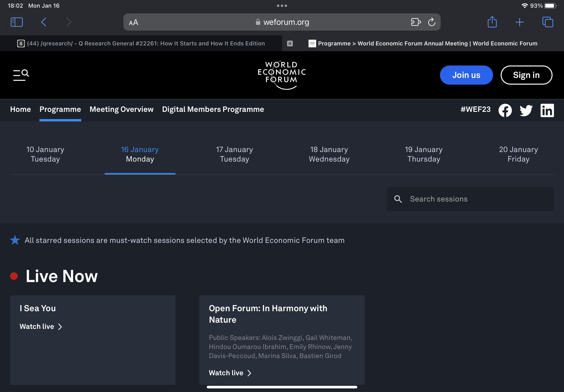Click the Sign in button
The height and width of the screenshot is (392, 564).
tap(526, 75)
